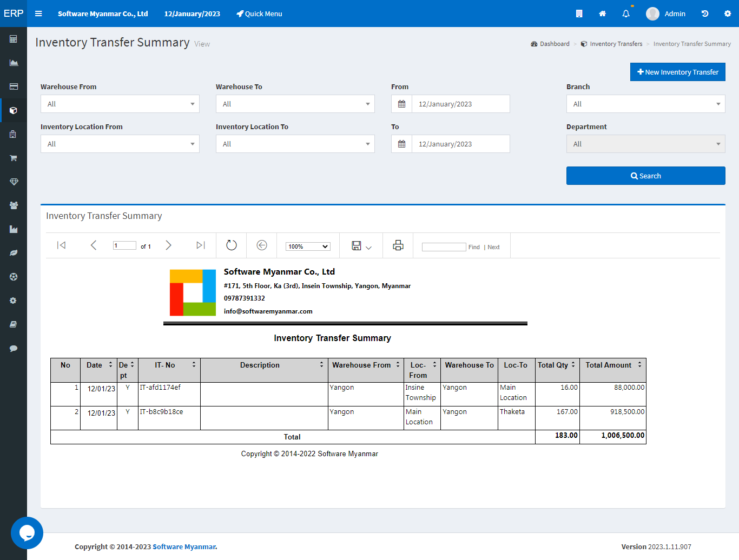Screen dimensions: 739x560
Task: Sort by Date column
Action: [110, 365]
